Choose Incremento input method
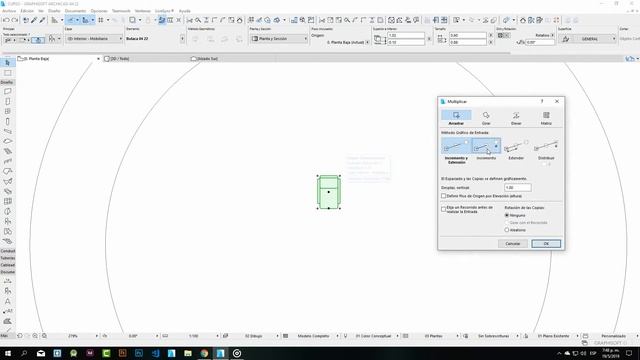This screenshot has height=360, width=640. pos(486,146)
